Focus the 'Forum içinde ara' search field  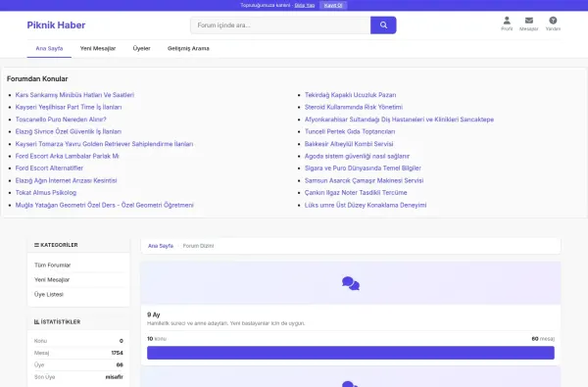point(280,25)
